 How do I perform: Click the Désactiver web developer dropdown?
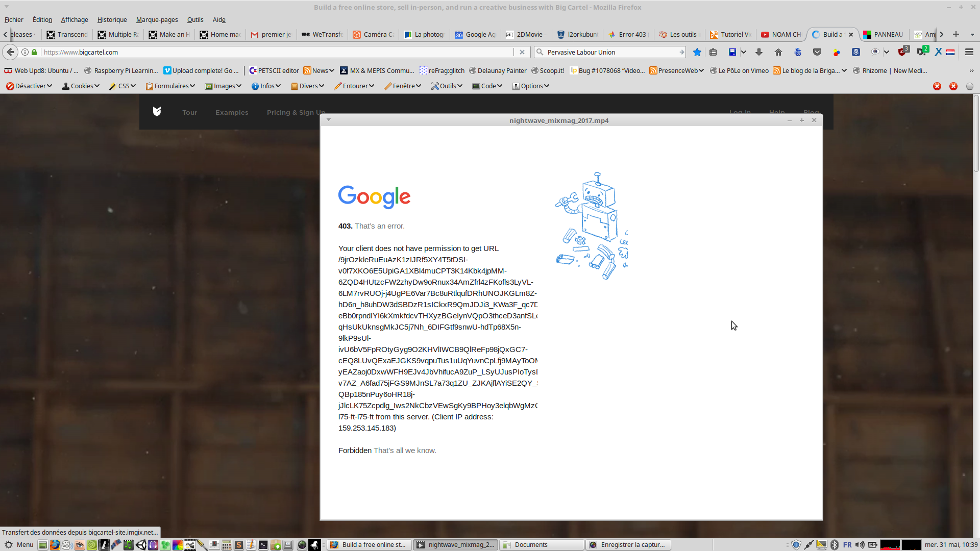pos(29,86)
